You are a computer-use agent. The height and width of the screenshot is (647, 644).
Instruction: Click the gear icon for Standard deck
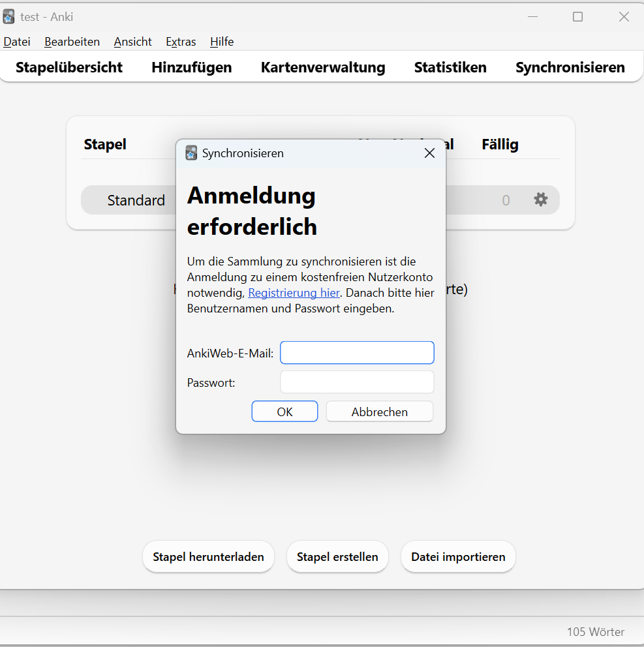coord(540,200)
